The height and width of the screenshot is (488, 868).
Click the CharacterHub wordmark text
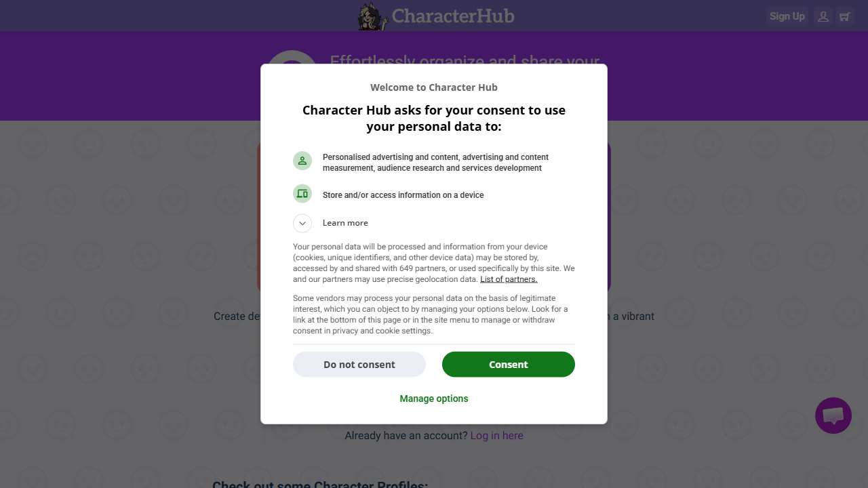[453, 16]
